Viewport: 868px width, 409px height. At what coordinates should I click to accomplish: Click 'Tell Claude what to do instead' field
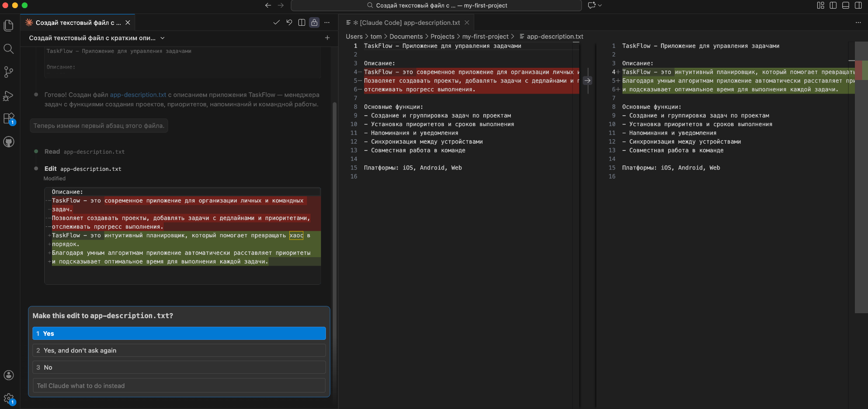point(179,385)
